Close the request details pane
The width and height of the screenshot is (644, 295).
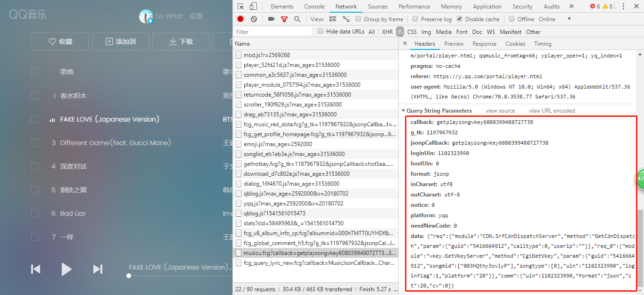405,44
